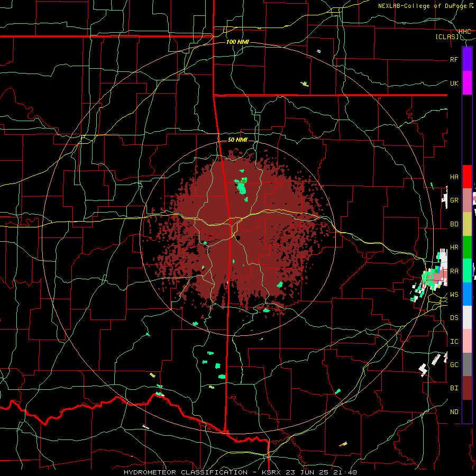The height and width of the screenshot is (476, 476).
Task: Click the HR green legend swatch
Action: 467,247
